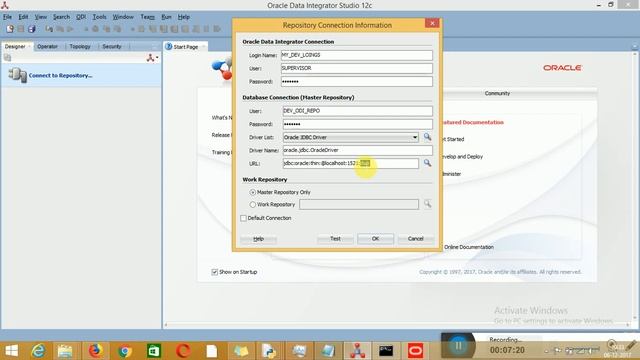Select the Start Page tab
This screenshot has width=640, height=360.
[186, 47]
